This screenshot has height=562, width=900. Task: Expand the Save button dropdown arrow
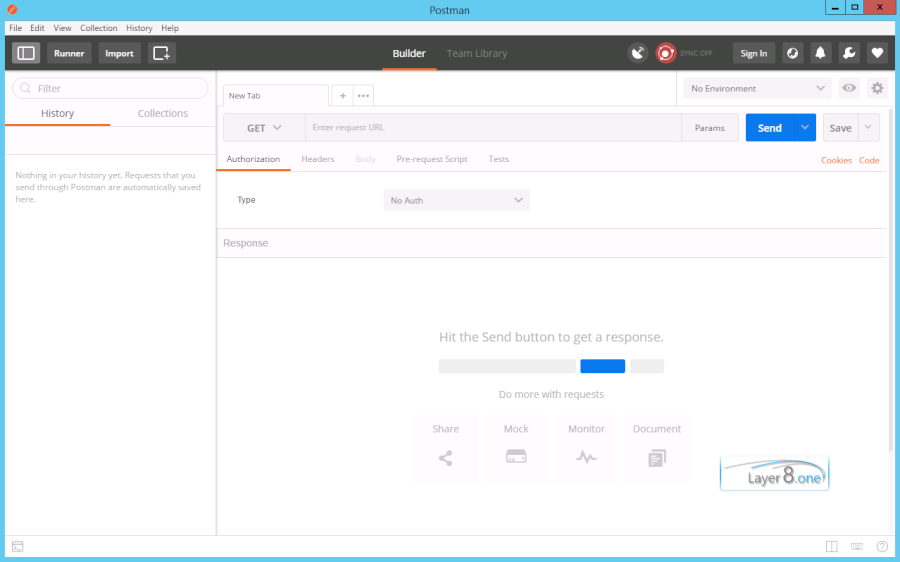point(868,127)
